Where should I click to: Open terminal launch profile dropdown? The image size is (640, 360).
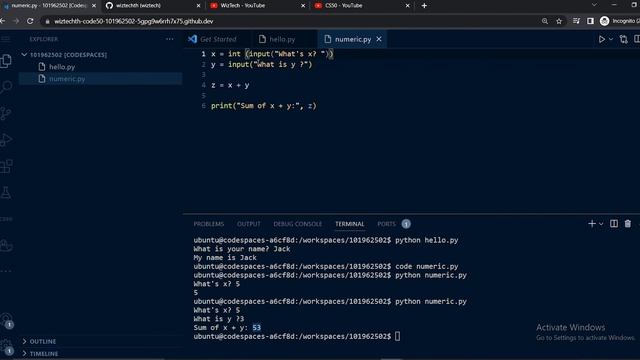tap(601, 224)
